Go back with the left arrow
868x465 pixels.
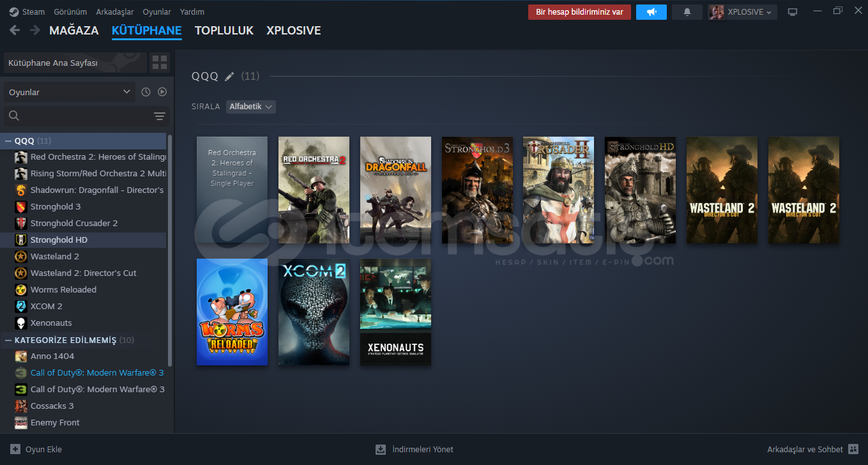[15, 30]
